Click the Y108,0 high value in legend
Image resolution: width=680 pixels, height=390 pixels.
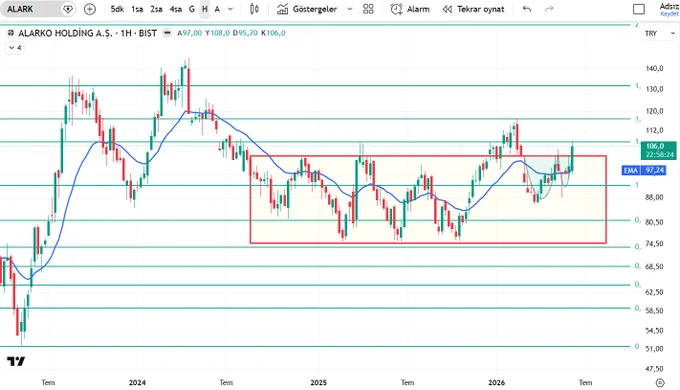click(217, 33)
